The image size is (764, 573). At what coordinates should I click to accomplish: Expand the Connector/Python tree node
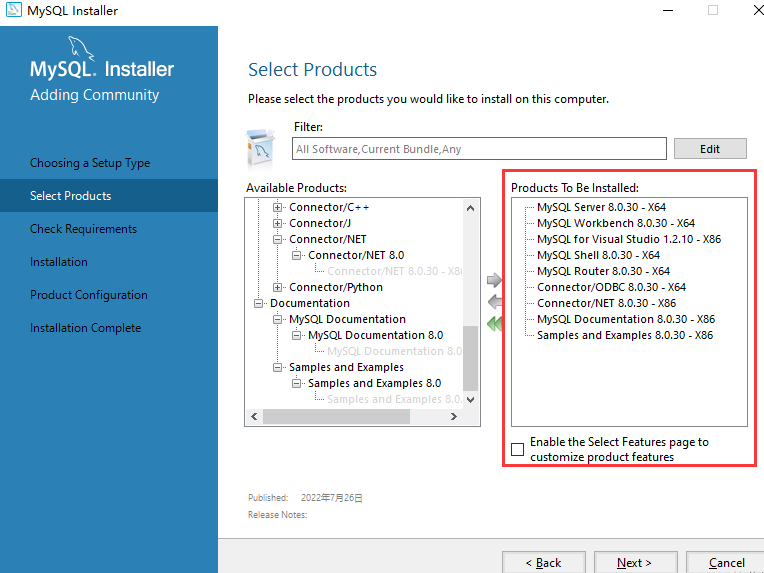click(x=278, y=287)
